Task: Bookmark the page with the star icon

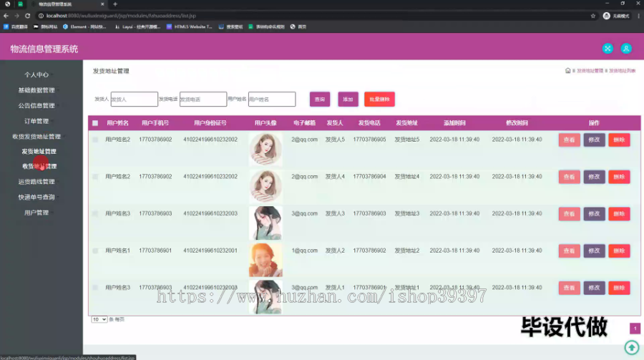Action: coord(592,16)
